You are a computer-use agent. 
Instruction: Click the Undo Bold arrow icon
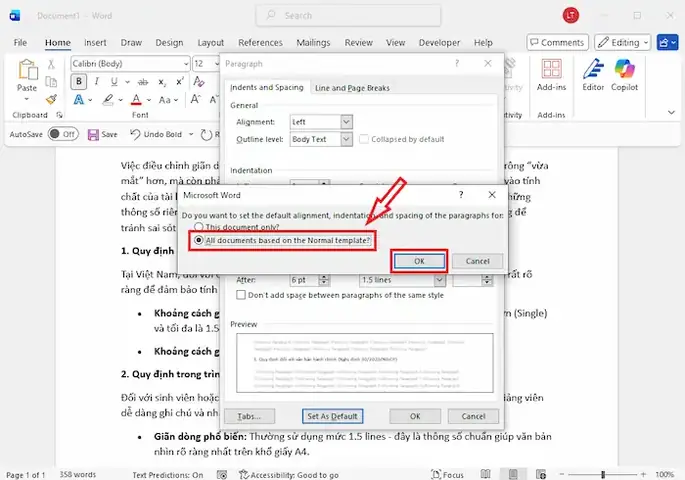coord(135,135)
